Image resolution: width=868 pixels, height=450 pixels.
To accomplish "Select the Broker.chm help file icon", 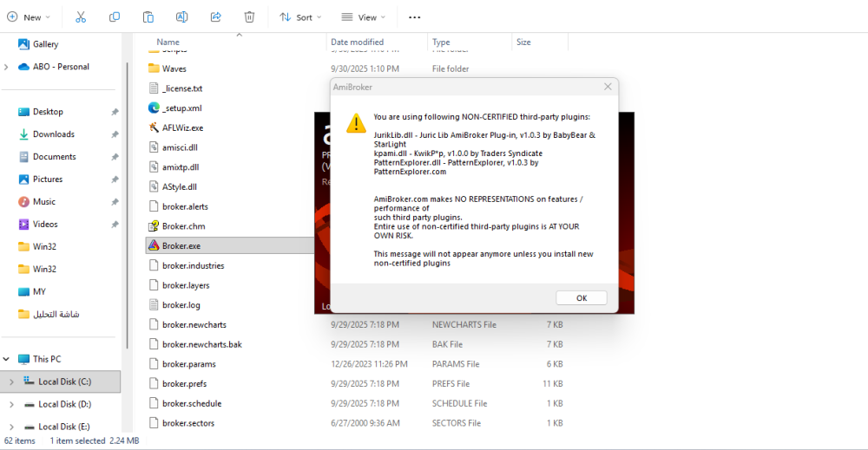I will [x=155, y=226].
